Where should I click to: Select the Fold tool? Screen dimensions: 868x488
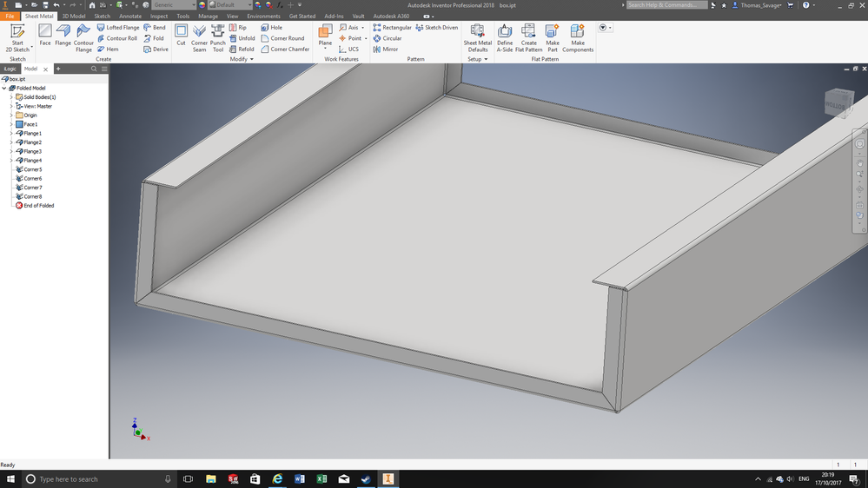click(x=154, y=38)
